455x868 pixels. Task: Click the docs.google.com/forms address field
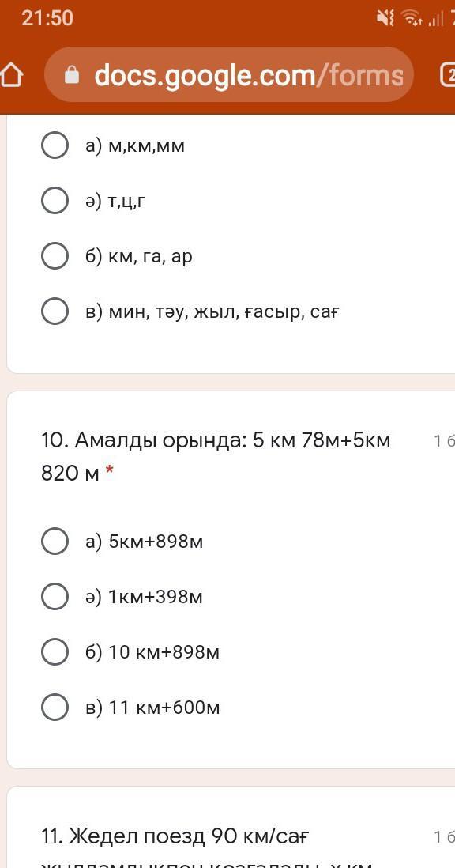229,75
